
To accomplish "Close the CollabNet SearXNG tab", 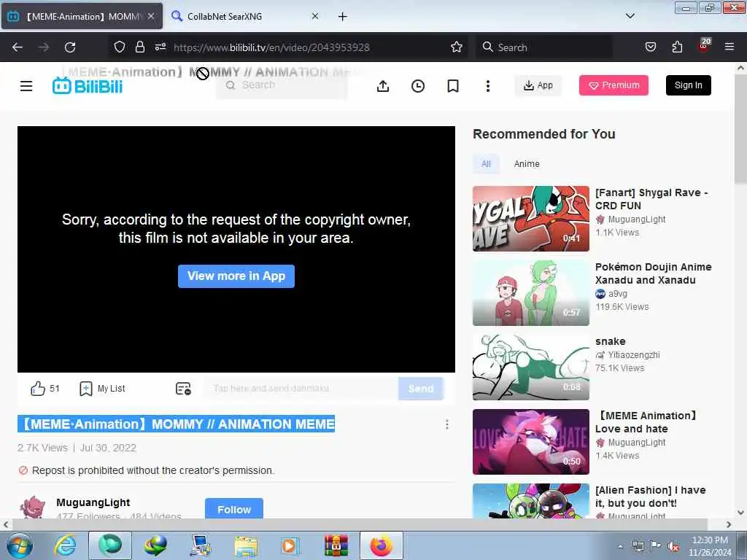I will pos(315,16).
